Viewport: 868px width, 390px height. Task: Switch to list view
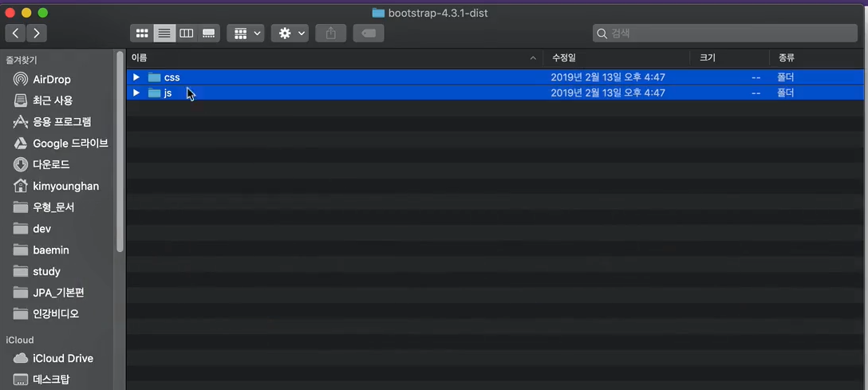click(164, 33)
